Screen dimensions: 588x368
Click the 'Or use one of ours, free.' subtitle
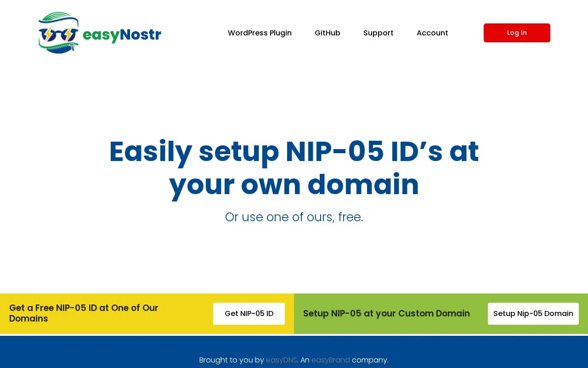[294, 217]
